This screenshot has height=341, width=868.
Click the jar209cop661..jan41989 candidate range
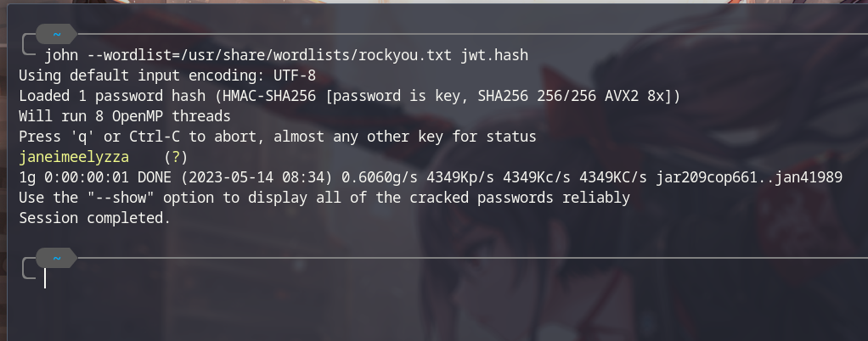[750, 177]
